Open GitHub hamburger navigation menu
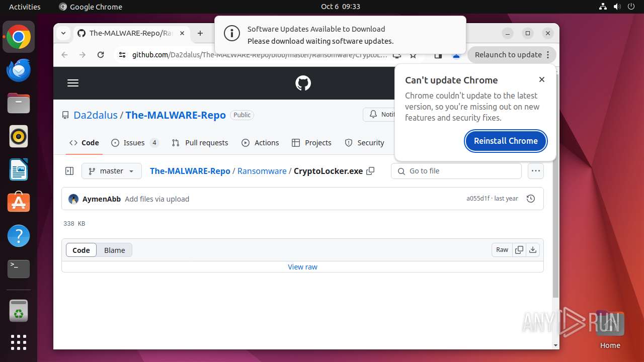 [x=73, y=83]
